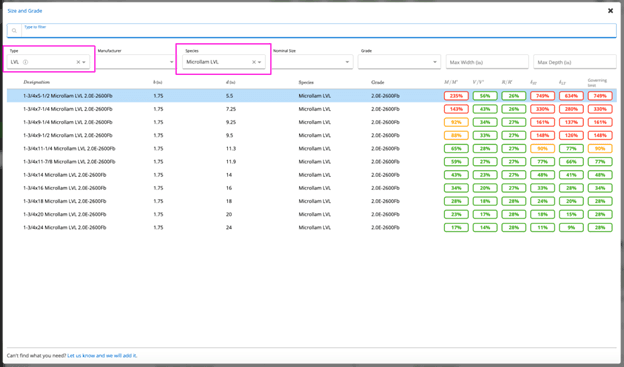Select 1-3/4x16 Microllam LVL row
Image resolution: width=624 pixels, height=367 pixels.
[x=312, y=188]
